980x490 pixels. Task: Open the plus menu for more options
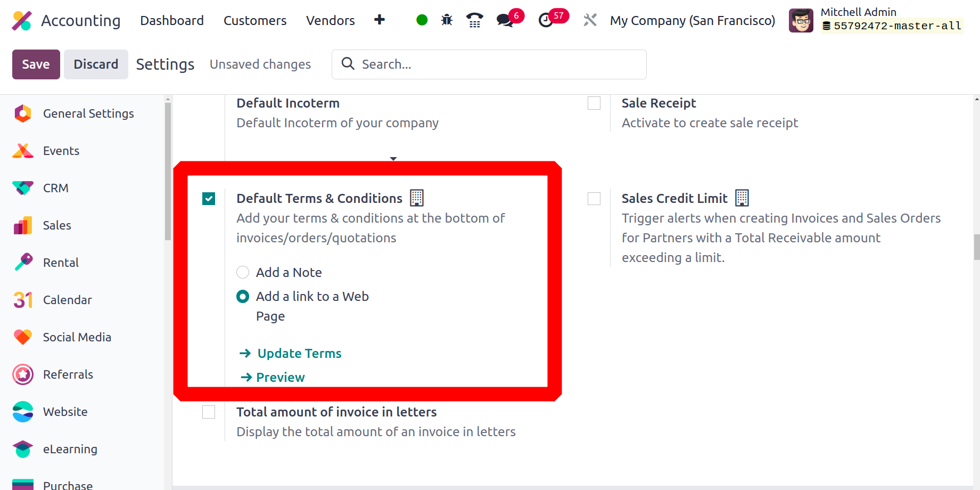[x=380, y=20]
